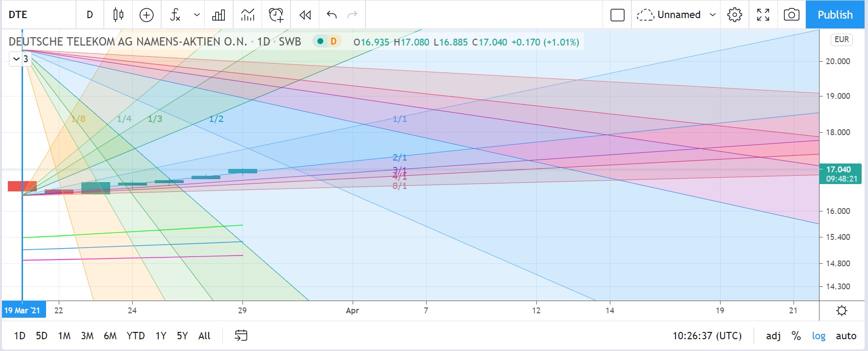
Task: Undo the last chart action
Action: point(332,15)
